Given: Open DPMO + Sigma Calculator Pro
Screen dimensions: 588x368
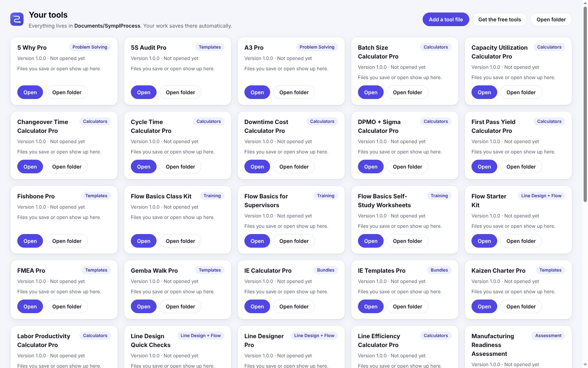Looking at the screenshot, I should (x=371, y=167).
